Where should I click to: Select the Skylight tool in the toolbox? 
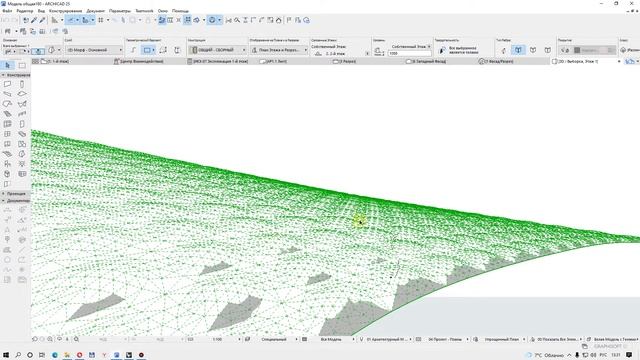click(22, 134)
